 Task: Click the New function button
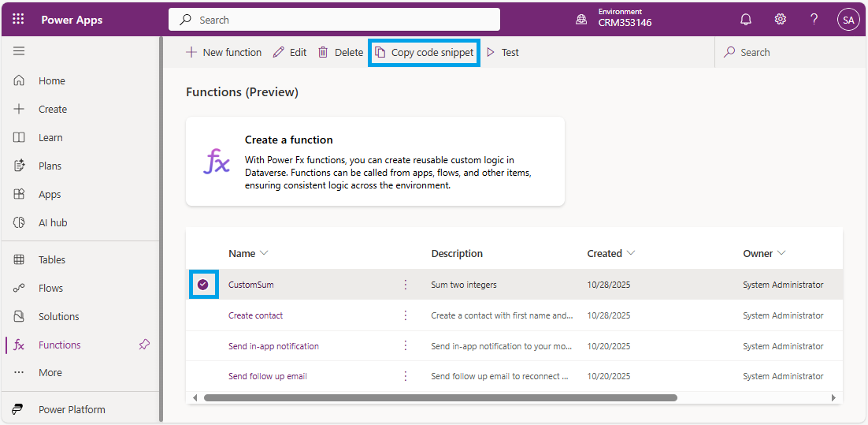point(224,52)
